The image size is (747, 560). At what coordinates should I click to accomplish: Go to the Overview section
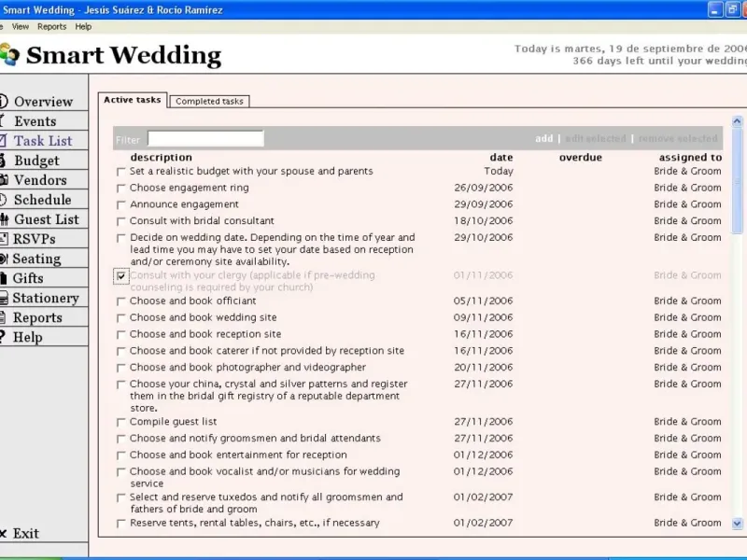click(x=43, y=102)
